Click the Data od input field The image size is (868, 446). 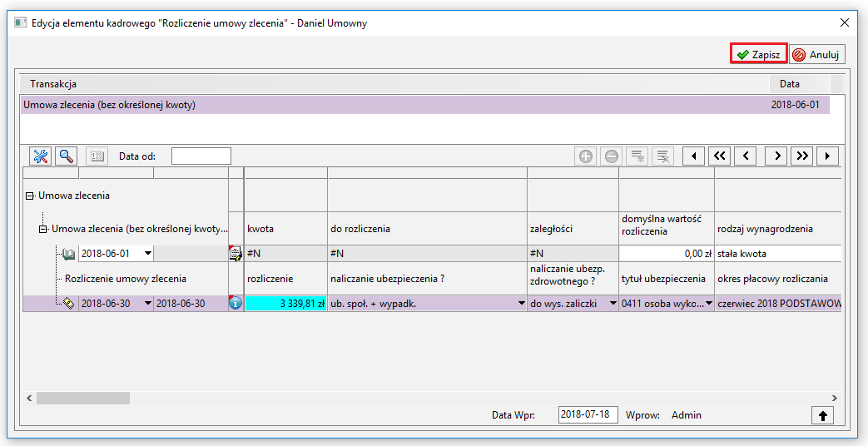tap(201, 156)
